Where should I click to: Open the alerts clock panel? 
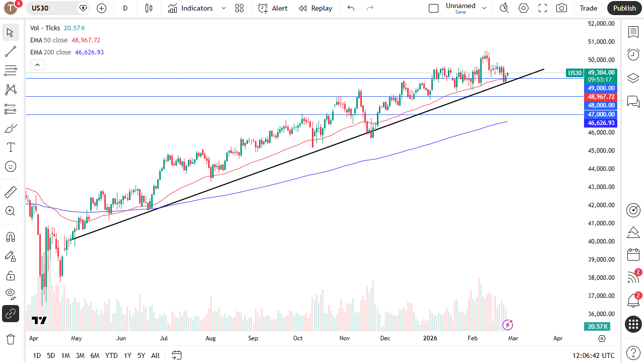pyautogui.click(x=633, y=54)
